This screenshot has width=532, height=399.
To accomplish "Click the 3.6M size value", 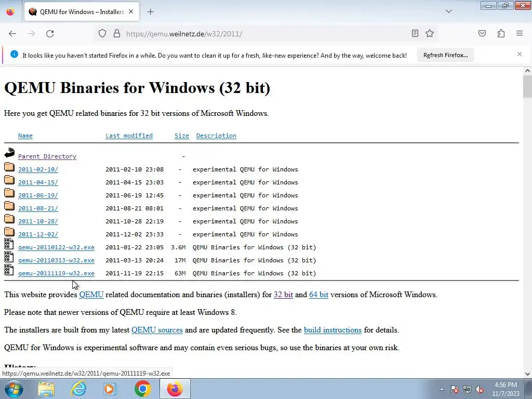I will pos(178,247).
